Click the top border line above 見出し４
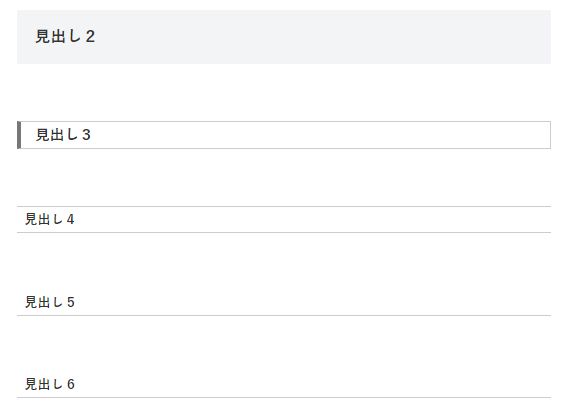571x412 pixels. pyautogui.click(x=284, y=207)
